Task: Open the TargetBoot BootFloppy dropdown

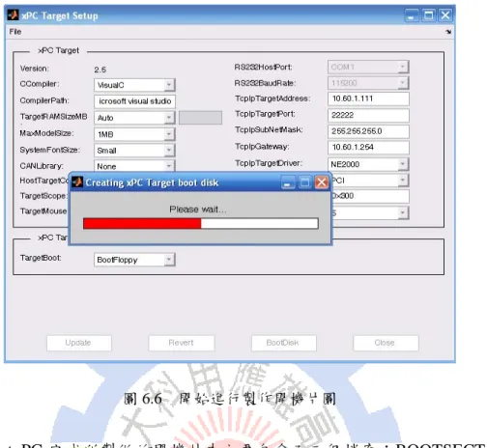Action: pos(134,260)
